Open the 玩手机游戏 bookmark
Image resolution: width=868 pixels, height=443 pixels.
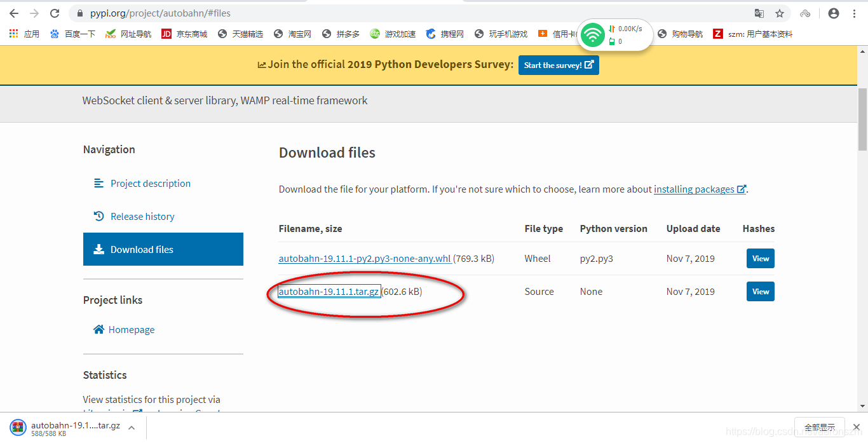click(501, 34)
